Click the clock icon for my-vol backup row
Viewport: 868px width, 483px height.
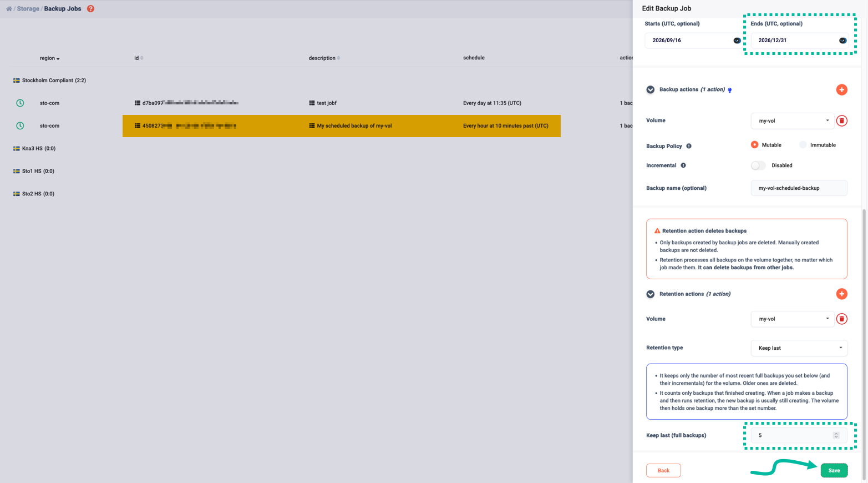point(20,126)
